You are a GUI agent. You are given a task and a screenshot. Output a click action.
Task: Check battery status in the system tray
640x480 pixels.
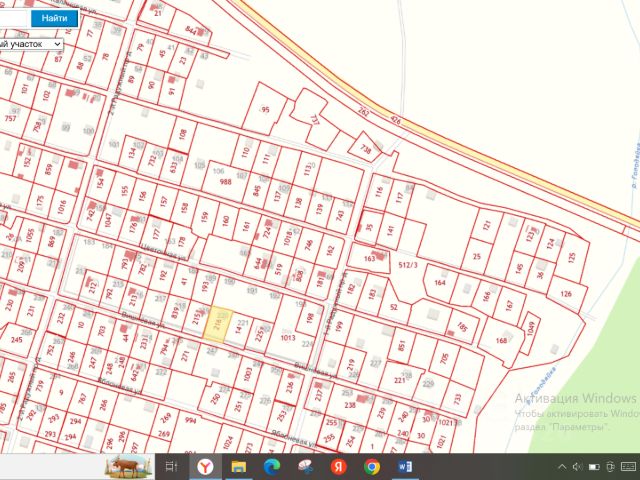click(594, 467)
